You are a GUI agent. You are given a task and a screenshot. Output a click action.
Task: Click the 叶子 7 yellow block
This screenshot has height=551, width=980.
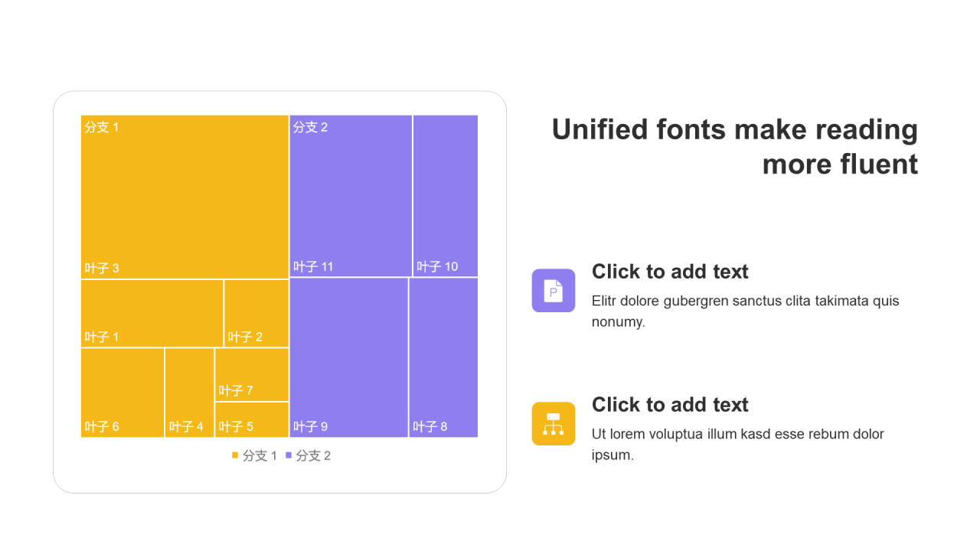click(252, 374)
